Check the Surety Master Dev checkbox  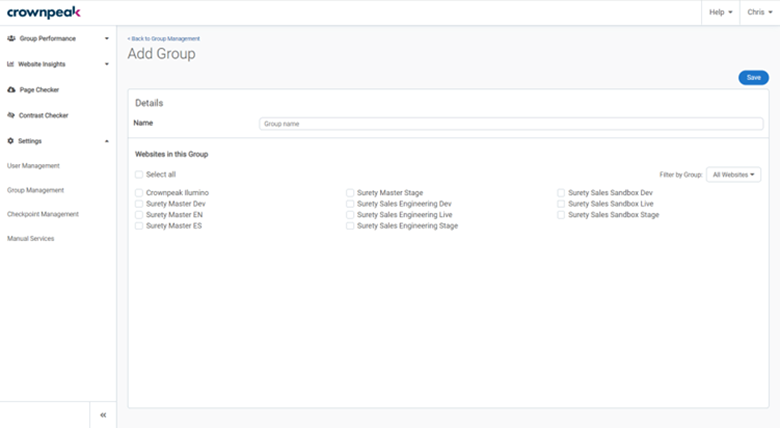pyautogui.click(x=139, y=204)
